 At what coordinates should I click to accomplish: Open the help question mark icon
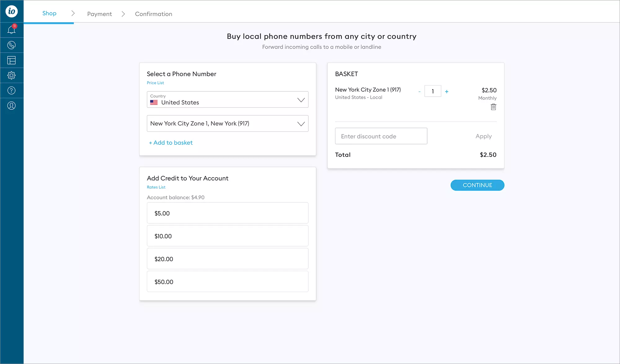(11, 90)
